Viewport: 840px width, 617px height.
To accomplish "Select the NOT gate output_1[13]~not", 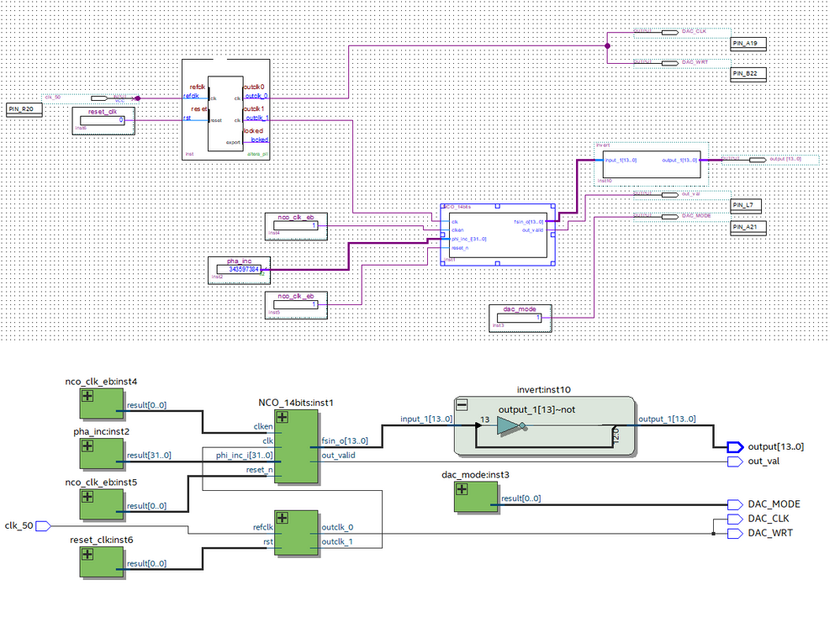I will (511, 426).
